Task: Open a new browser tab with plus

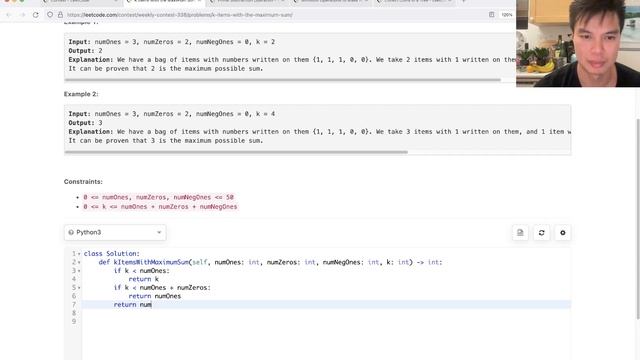Action: click(x=463, y=1)
